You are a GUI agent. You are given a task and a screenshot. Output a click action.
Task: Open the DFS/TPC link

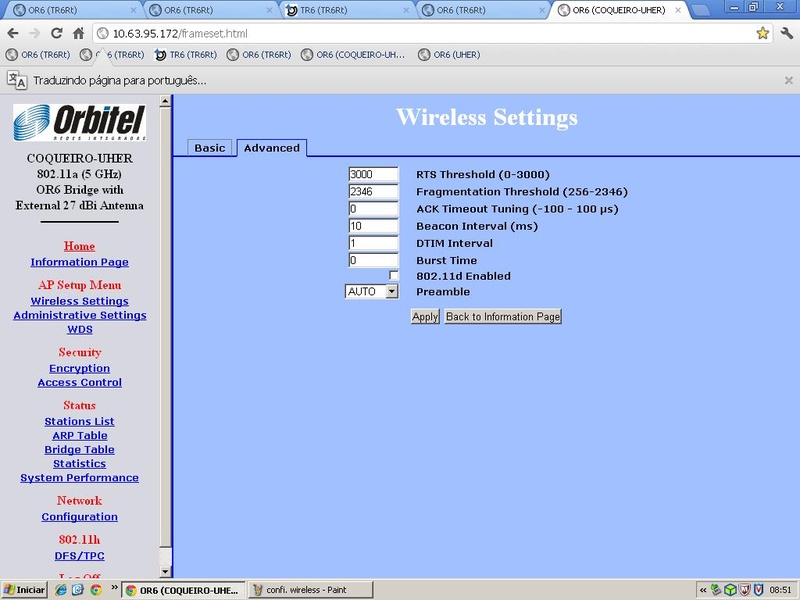click(80, 556)
